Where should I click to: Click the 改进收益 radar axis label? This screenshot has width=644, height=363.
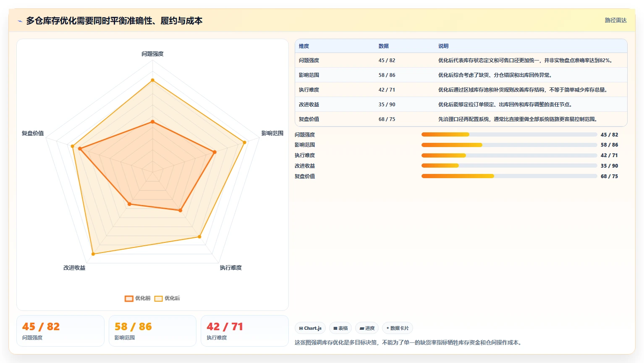[x=74, y=268]
